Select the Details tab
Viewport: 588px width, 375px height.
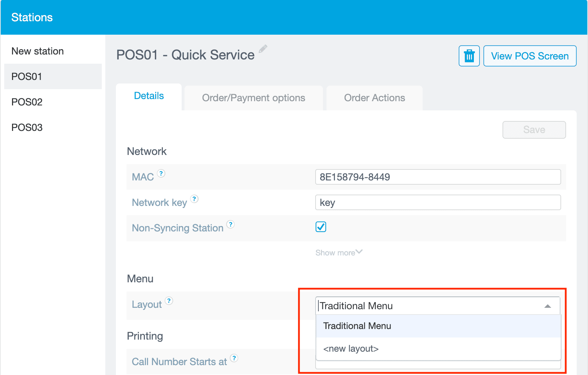coord(149,96)
